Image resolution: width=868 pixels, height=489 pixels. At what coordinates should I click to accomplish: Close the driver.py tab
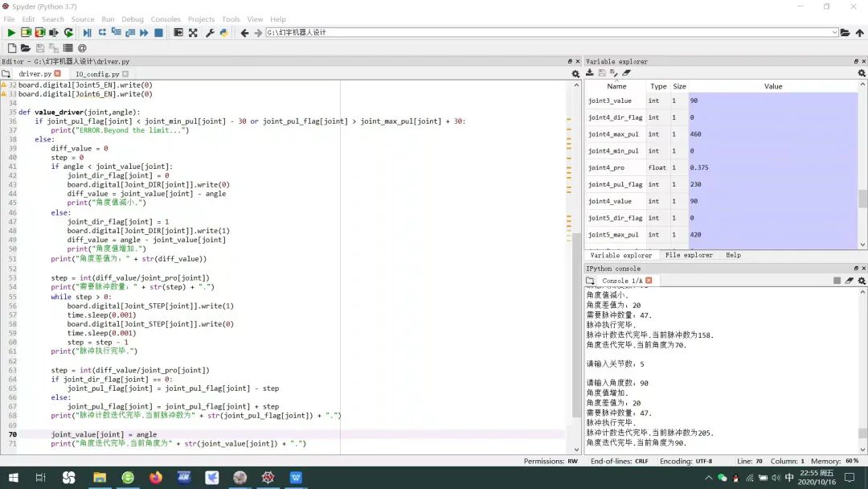click(58, 73)
